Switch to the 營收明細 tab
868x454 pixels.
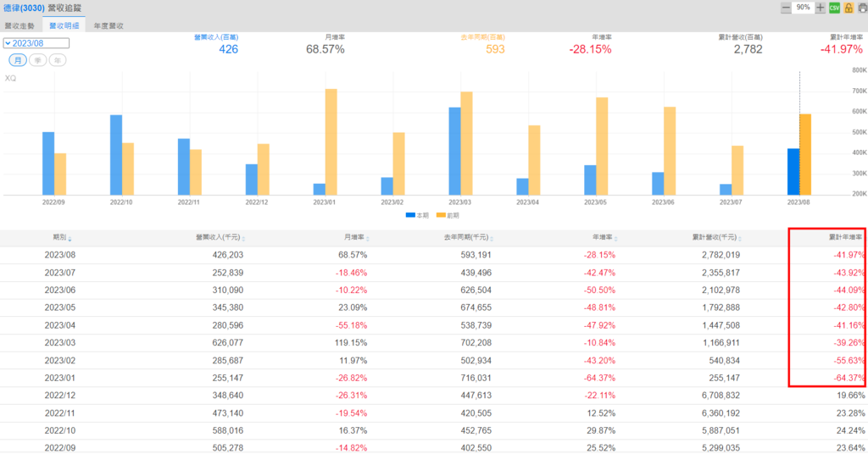click(64, 26)
